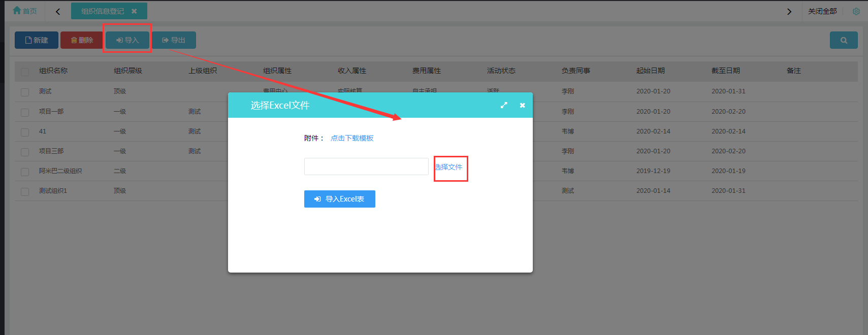Click the file path input field
Image resolution: width=868 pixels, height=335 pixels.
[366, 166]
